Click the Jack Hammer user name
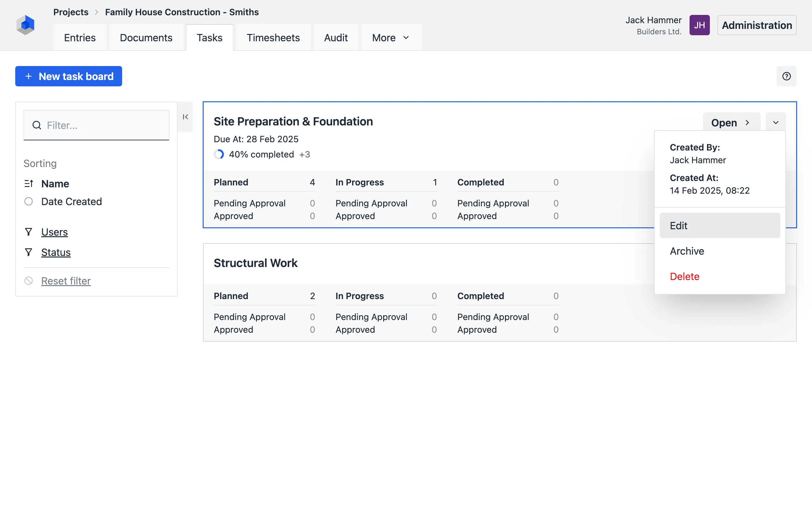Image resolution: width=812 pixels, height=508 pixels. (653, 20)
